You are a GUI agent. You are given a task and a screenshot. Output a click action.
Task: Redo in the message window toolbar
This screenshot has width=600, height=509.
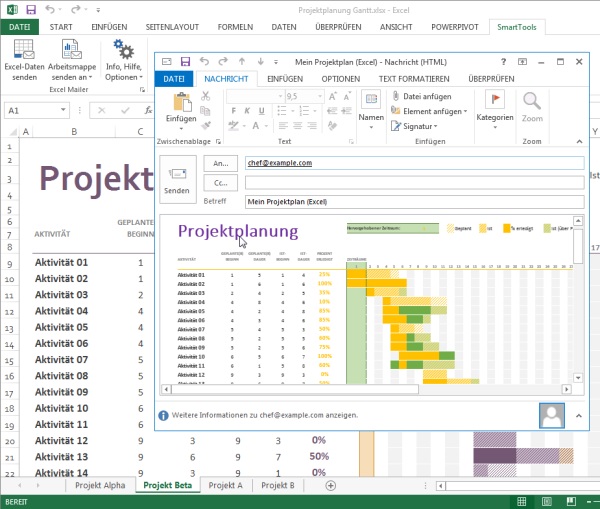tap(223, 61)
